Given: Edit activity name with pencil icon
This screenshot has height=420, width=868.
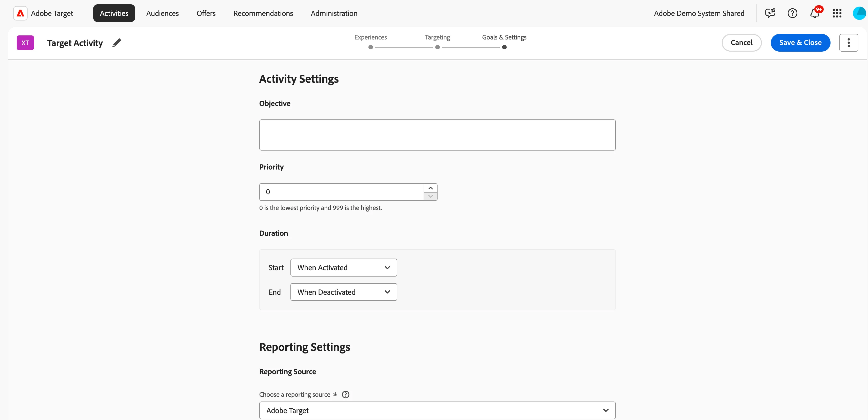Looking at the screenshot, I should pos(116,43).
